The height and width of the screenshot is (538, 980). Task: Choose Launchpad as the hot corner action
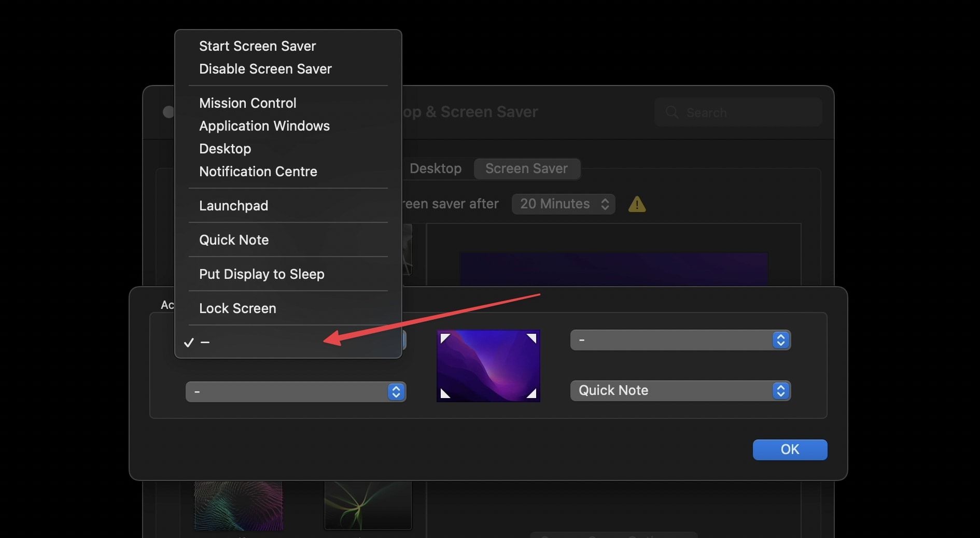[x=234, y=206]
